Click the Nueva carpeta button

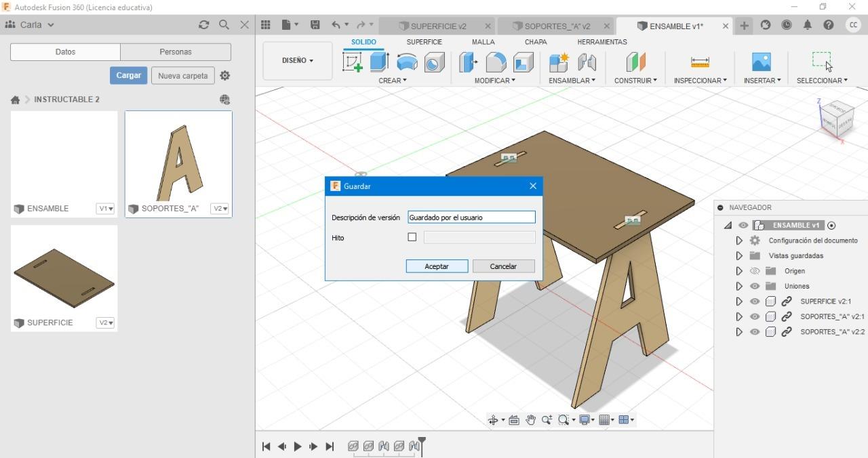183,75
